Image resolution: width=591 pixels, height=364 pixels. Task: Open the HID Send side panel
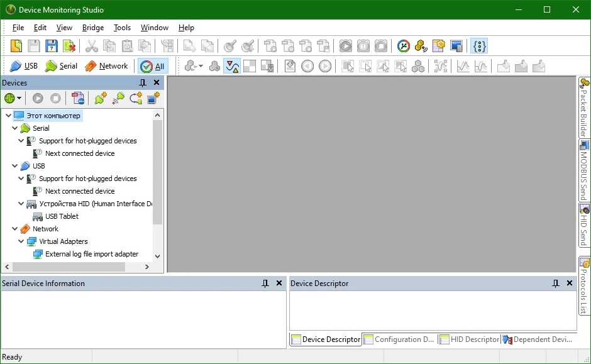pyautogui.click(x=584, y=225)
